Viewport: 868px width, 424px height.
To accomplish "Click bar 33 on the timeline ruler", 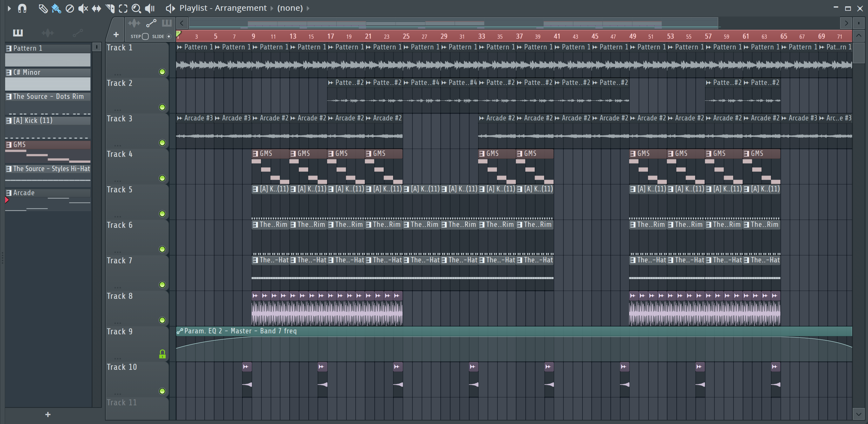I will click(482, 36).
